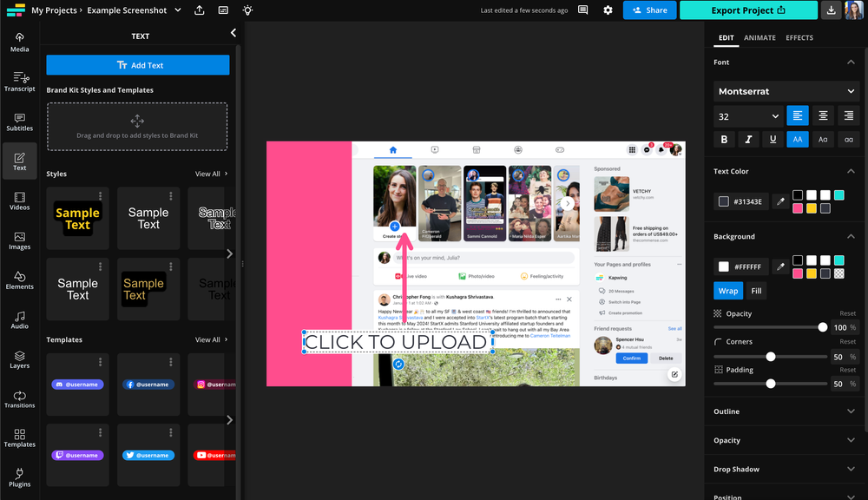
Task: Open the font size 32 dropdown
Action: tap(748, 115)
